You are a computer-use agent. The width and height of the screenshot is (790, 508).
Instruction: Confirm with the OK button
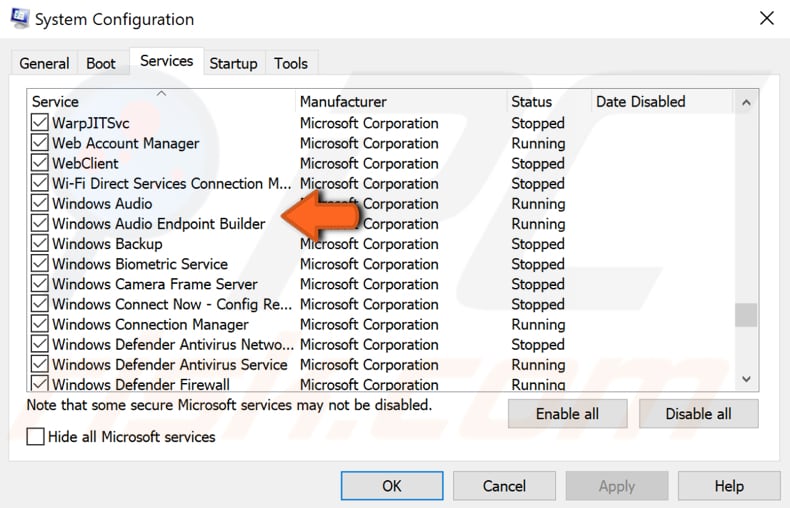pos(392,486)
